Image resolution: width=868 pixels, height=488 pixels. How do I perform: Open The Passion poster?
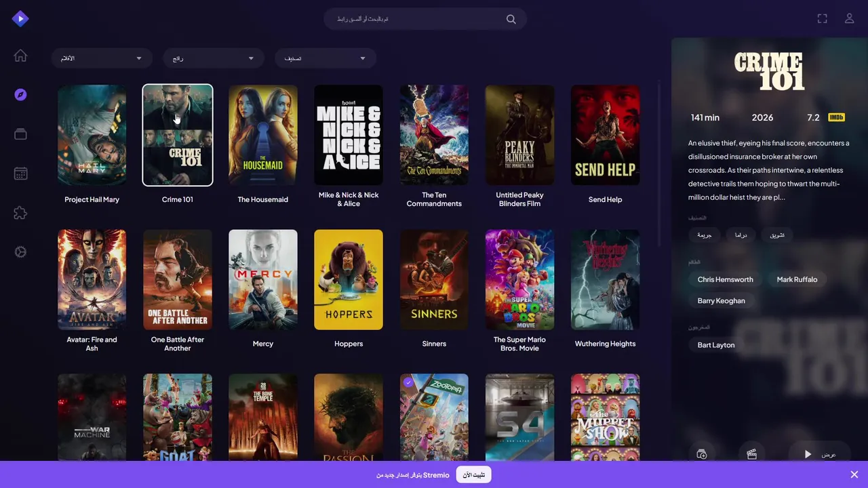click(349, 418)
